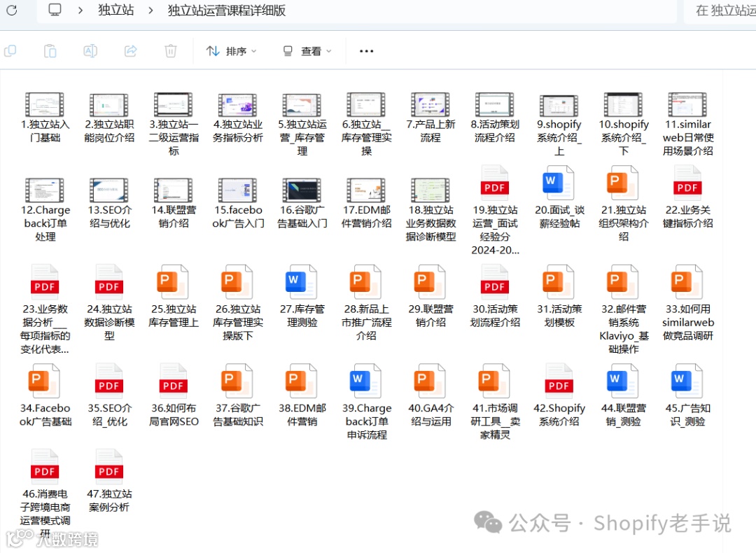Viewport: 756px width, 553px height.
Task: Open 42.Shopify系统介绍 PDF
Action: [559, 381]
